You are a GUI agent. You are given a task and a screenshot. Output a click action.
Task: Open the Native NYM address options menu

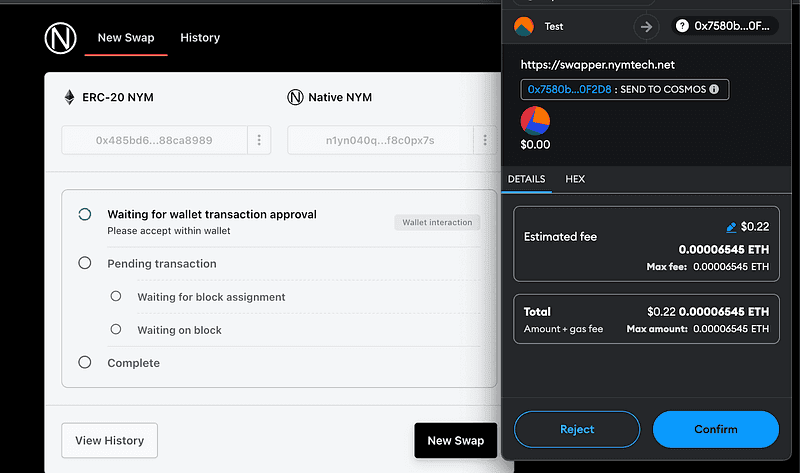pyautogui.click(x=487, y=140)
